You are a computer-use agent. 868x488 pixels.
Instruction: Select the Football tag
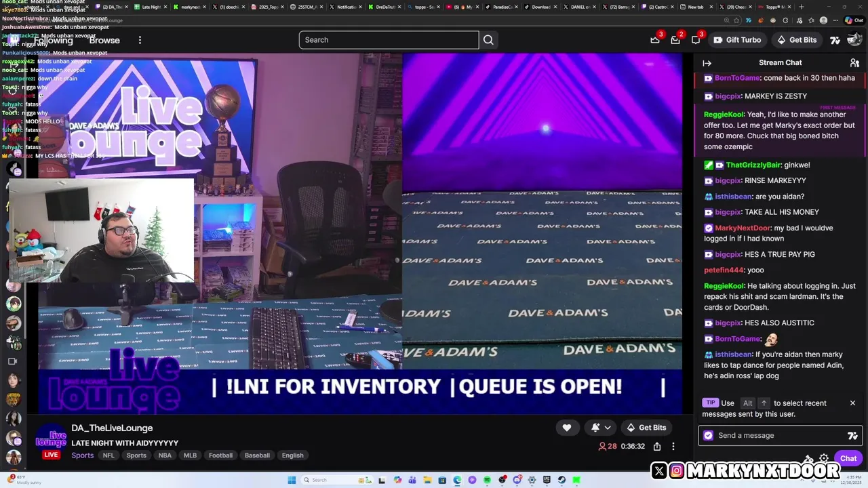pyautogui.click(x=220, y=455)
